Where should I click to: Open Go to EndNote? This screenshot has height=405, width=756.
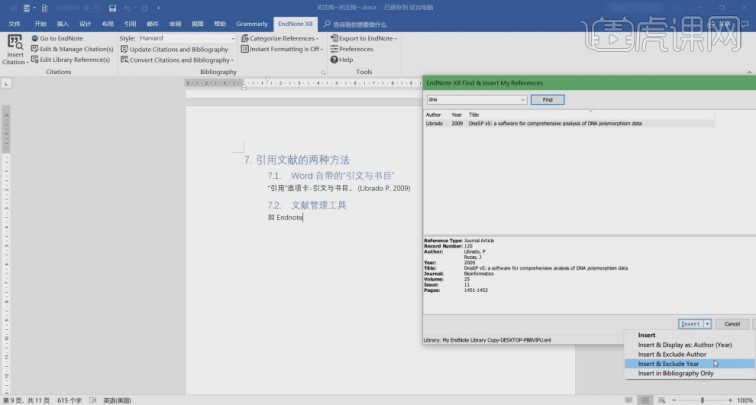(x=61, y=38)
